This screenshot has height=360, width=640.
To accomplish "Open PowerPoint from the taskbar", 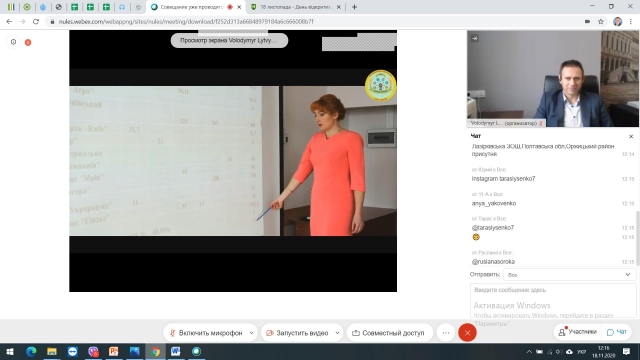I will click(x=114, y=351).
